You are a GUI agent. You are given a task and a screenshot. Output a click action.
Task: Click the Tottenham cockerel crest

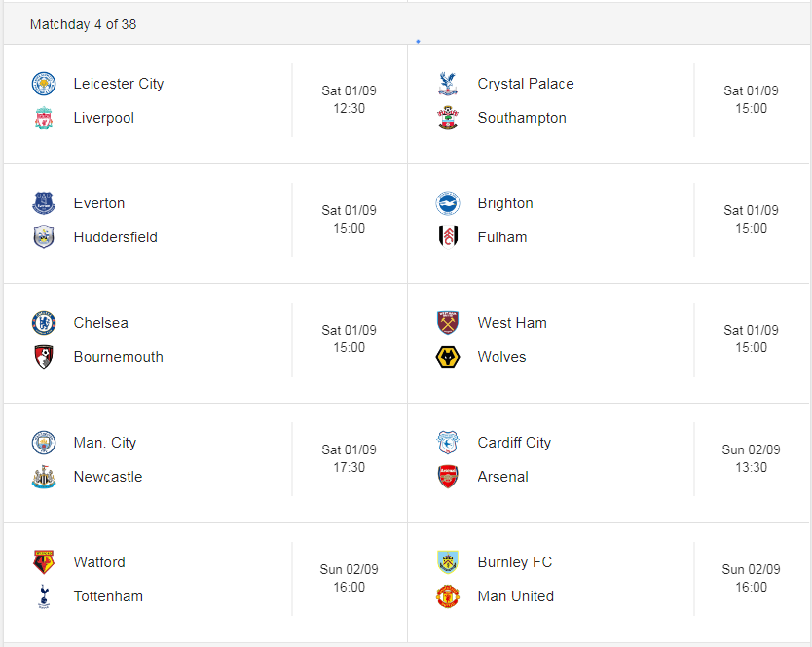[x=44, y=596]
